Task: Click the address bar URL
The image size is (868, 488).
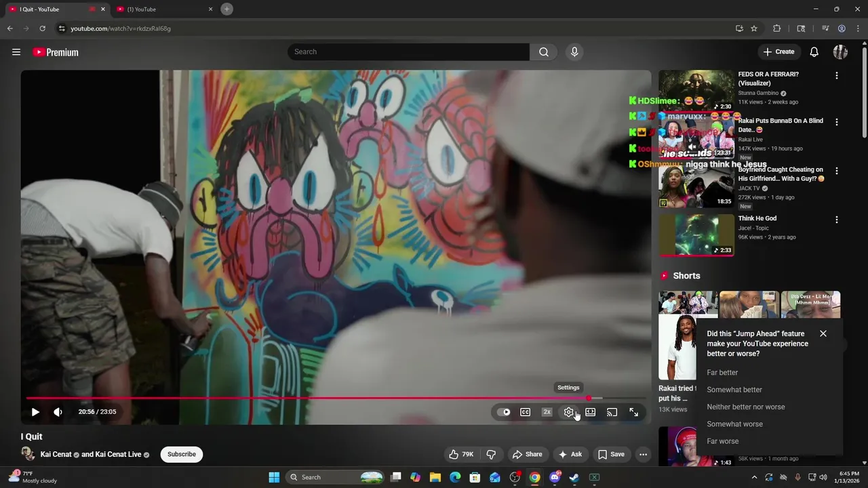Action: tap(121, 28)
